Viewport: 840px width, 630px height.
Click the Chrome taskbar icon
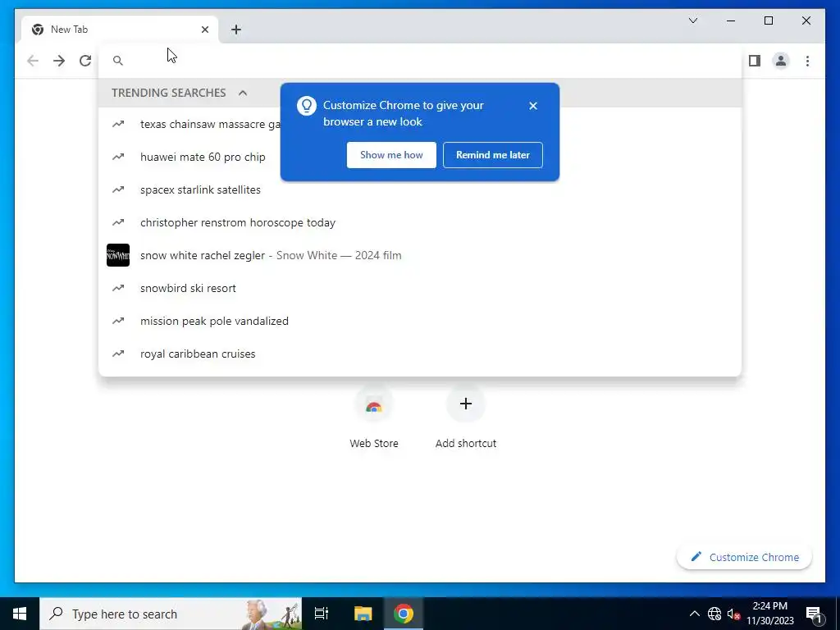click(x=404, y=614)
